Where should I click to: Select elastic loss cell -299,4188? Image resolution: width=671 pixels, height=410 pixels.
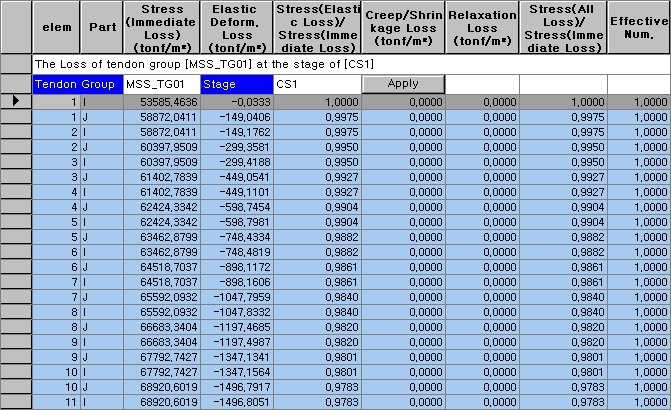click(237, 162)
